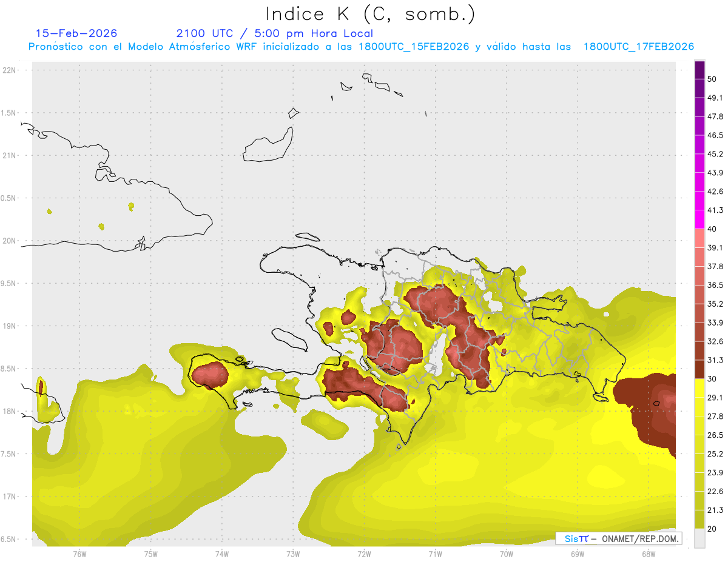Click the "22N" latitude axis label

[x=10, y=70]
